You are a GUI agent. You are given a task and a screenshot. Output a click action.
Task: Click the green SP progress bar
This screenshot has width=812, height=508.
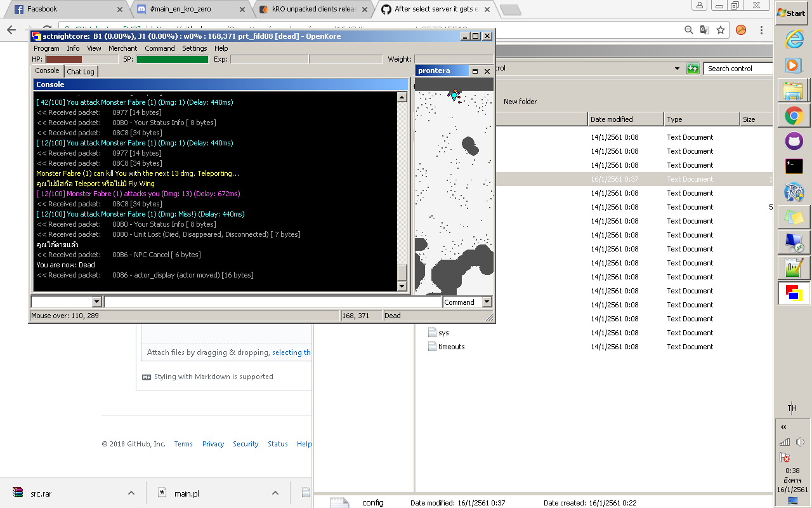(x=171, y=59)
